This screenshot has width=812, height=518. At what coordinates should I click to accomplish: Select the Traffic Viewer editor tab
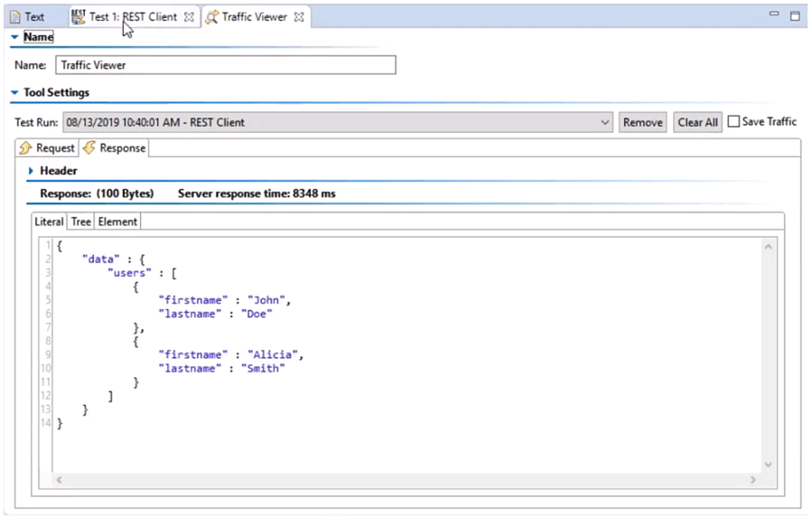[254, 16]
